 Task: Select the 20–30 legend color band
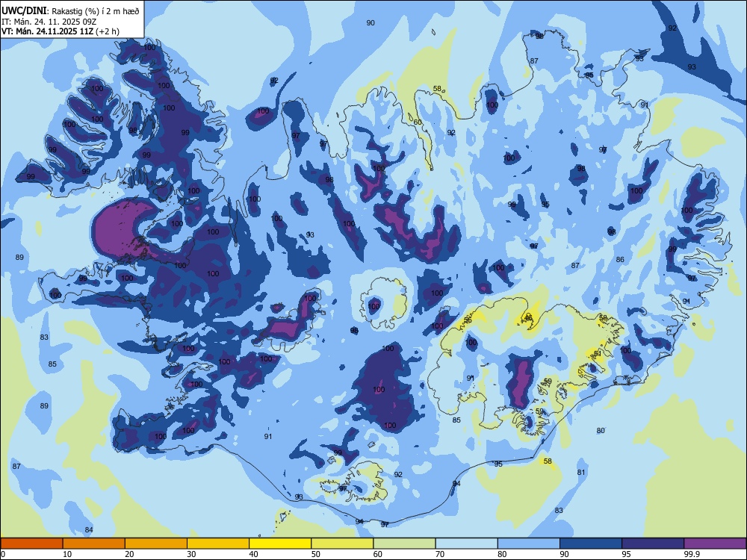tap(156, 544)
